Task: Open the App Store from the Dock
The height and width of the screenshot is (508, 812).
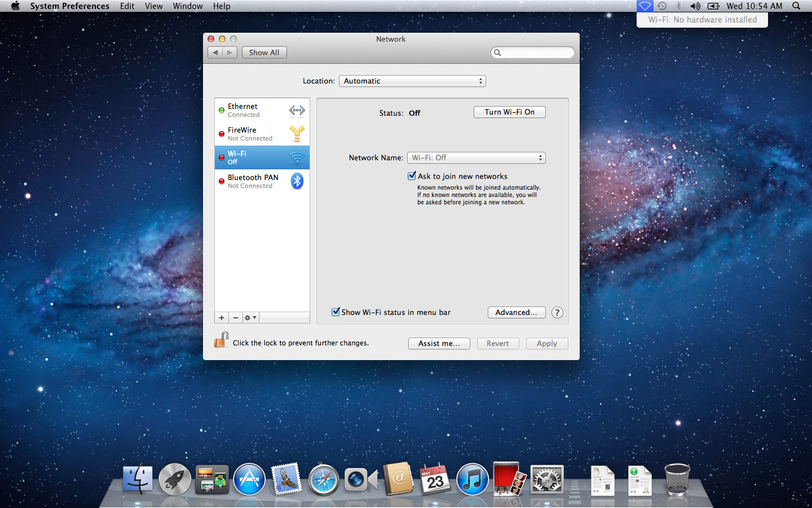Action: coord(249,480)
